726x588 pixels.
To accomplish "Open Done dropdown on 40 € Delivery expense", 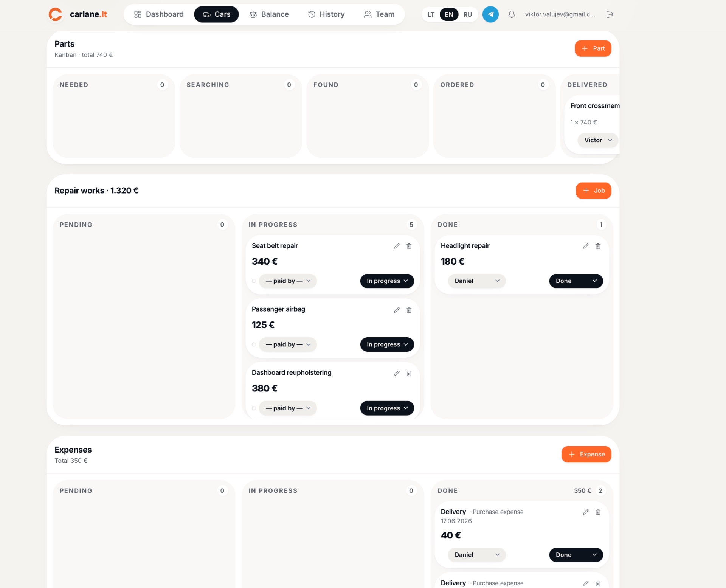I will tap(576, 555).
